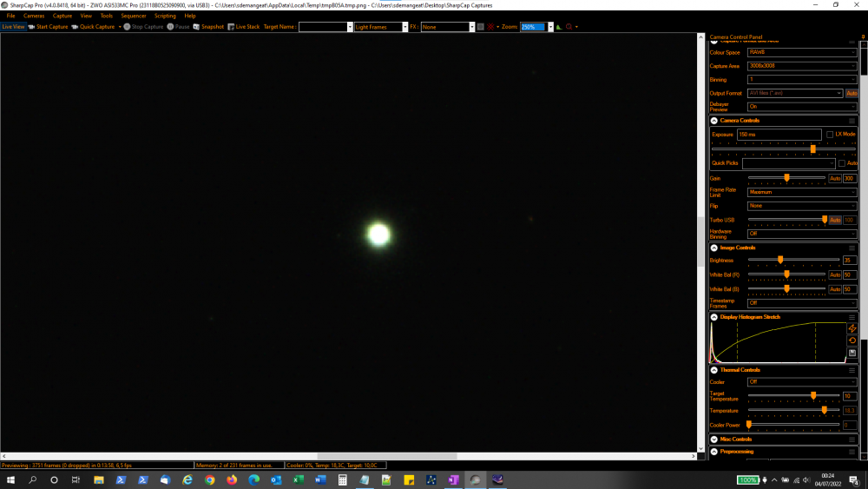Open the Thermal Controls section menu icon

click(x=852, y=370)
